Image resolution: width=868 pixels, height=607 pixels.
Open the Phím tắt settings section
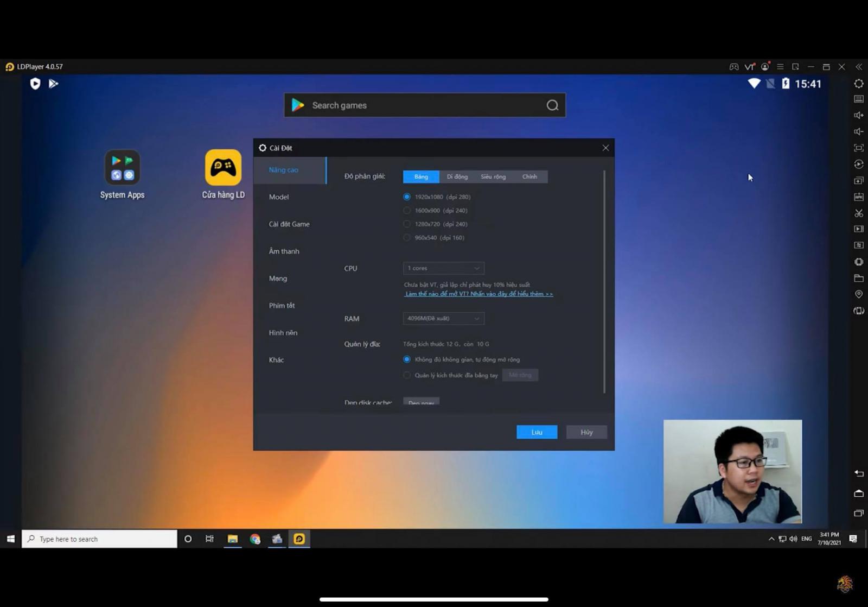point(290,306)
